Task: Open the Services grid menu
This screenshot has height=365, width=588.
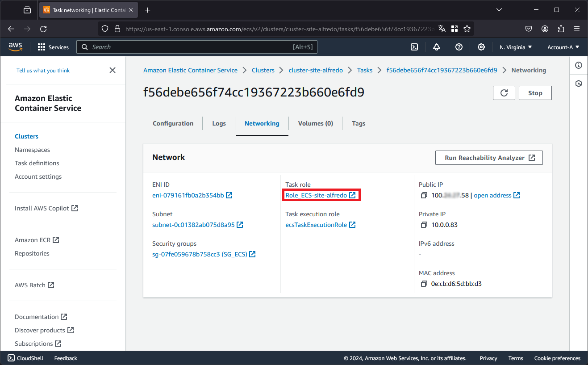Action: (53, 47)
